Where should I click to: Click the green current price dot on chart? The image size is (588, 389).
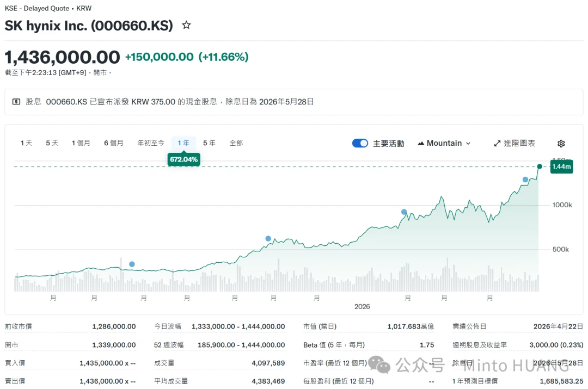[x=539, y=166]
